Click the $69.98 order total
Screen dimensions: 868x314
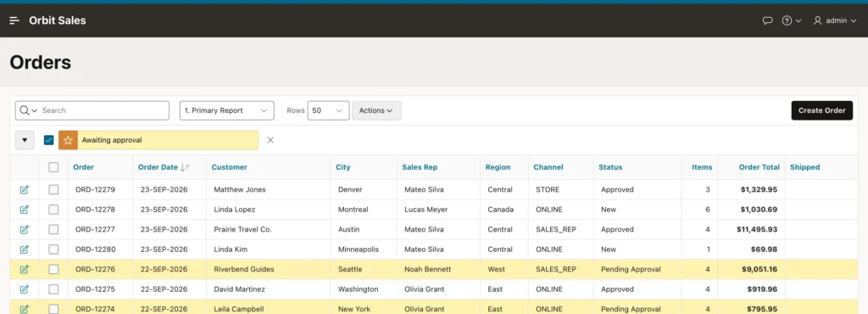pos(764,250)
